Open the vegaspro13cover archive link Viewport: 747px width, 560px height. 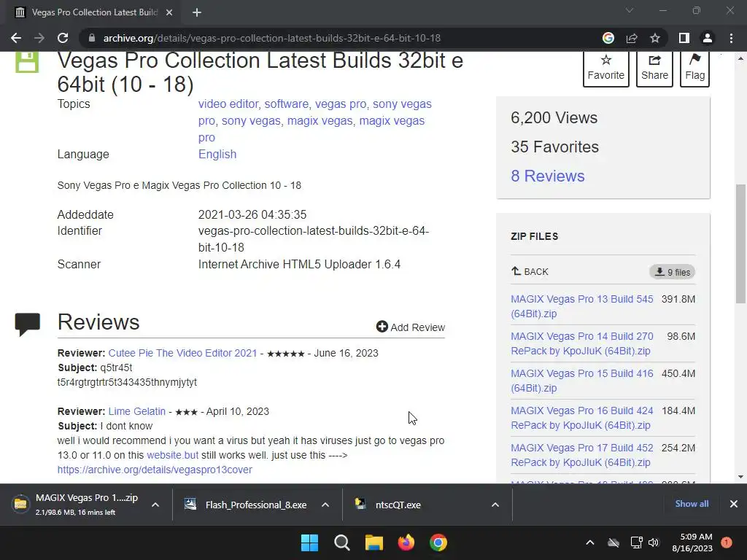(x=155, y=470)
